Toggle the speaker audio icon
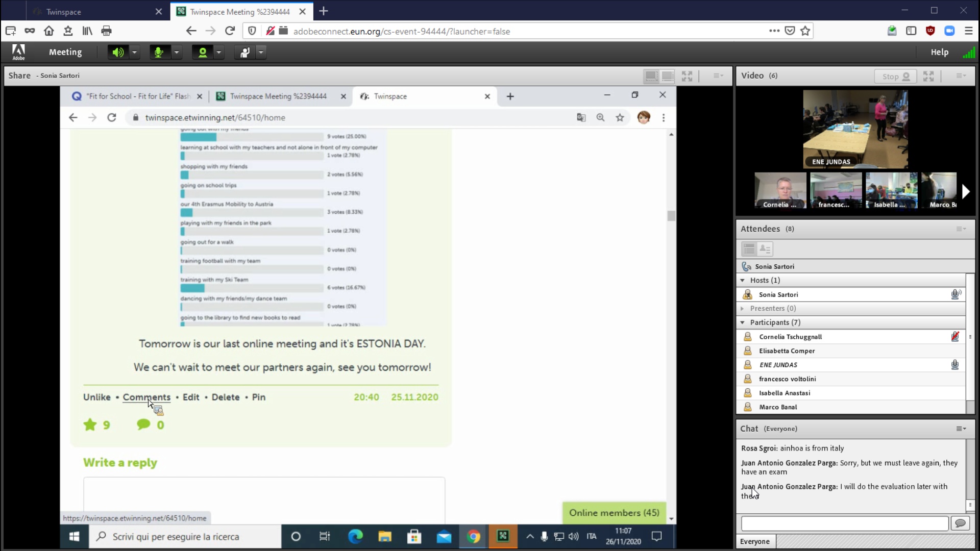 click(x=118, y=52)
